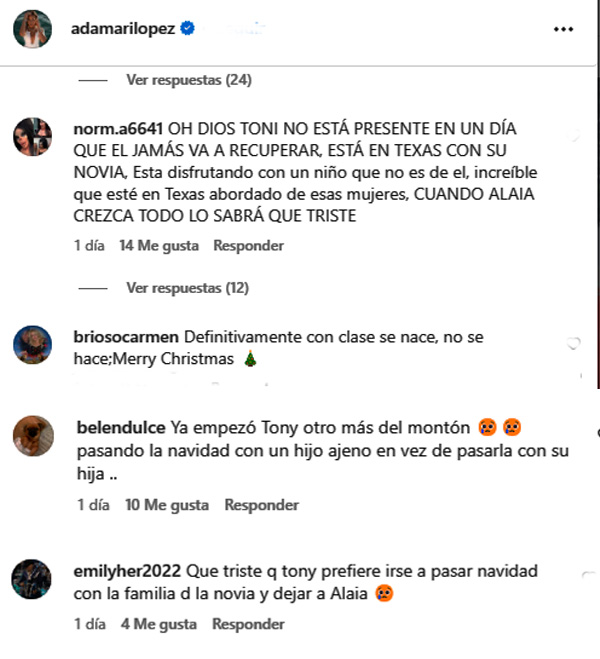Open belendulce avatar picture
600x659 pixels.
[33, 436]
